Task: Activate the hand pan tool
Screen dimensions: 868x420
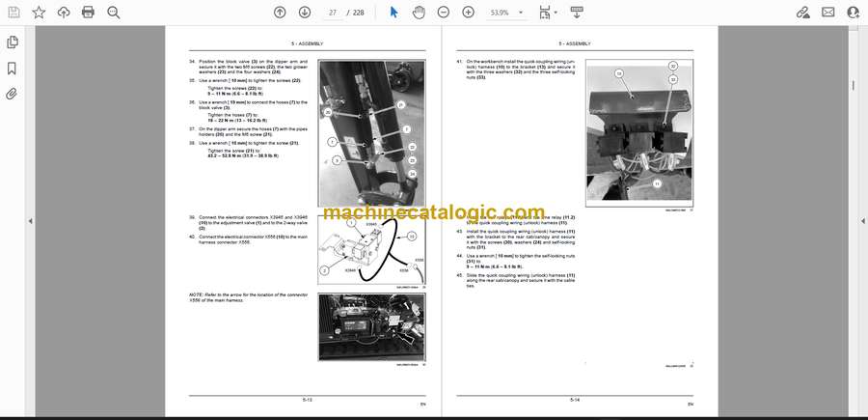Action: coord(419,13)
